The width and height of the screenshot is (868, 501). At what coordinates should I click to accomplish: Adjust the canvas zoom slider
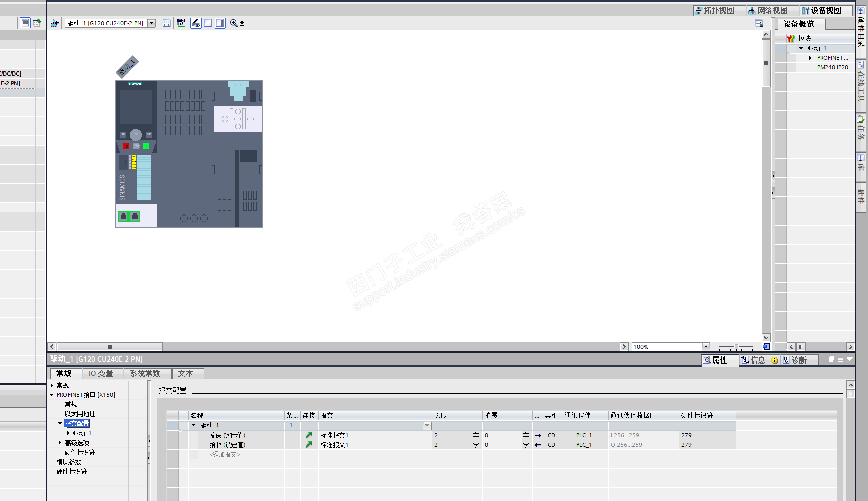tap(736, 347)
